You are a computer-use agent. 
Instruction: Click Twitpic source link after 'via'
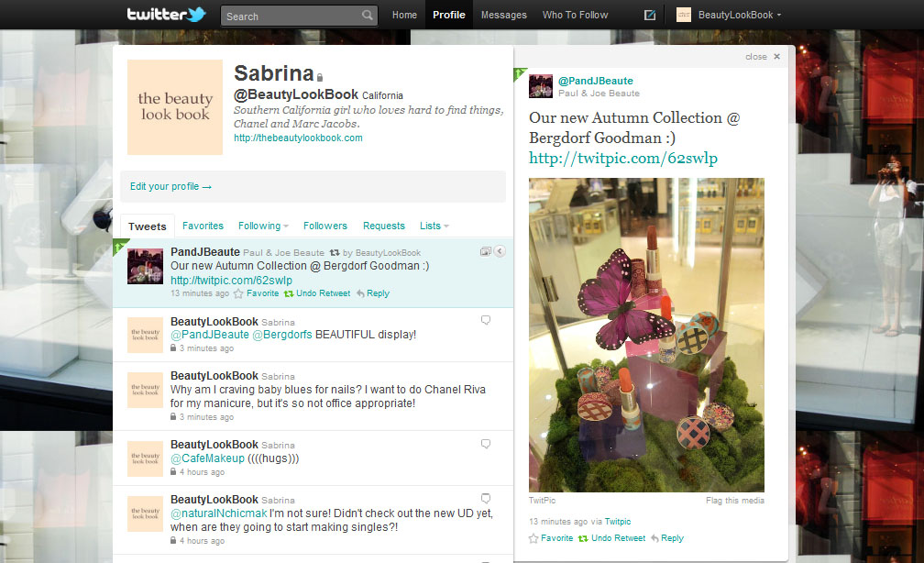click(x=618, y=522)
